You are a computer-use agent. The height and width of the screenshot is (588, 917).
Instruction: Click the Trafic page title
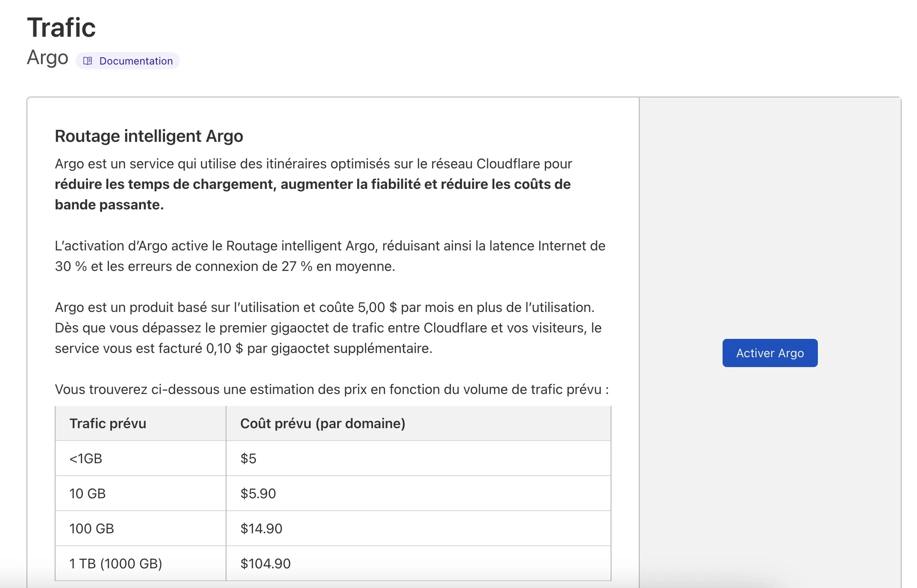[62, 28]
